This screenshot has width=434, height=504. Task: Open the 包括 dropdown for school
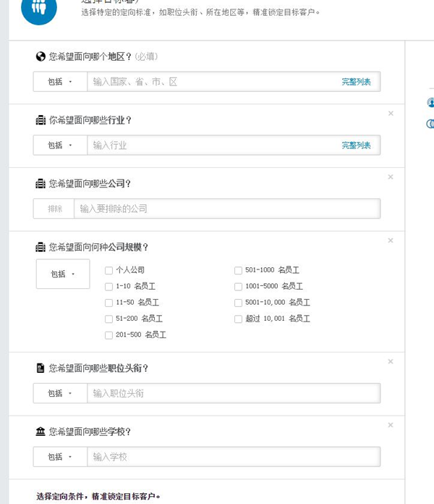click(60, 457)
